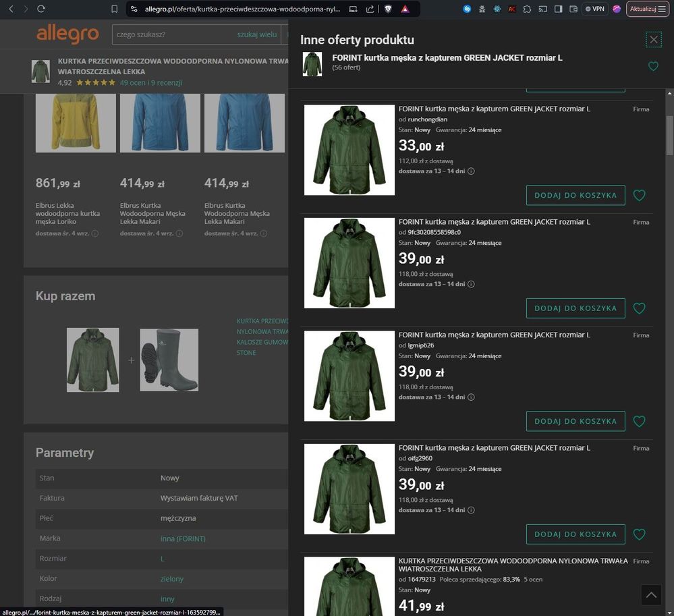Click the Aktualizuj update menu button

click(648, 9)
